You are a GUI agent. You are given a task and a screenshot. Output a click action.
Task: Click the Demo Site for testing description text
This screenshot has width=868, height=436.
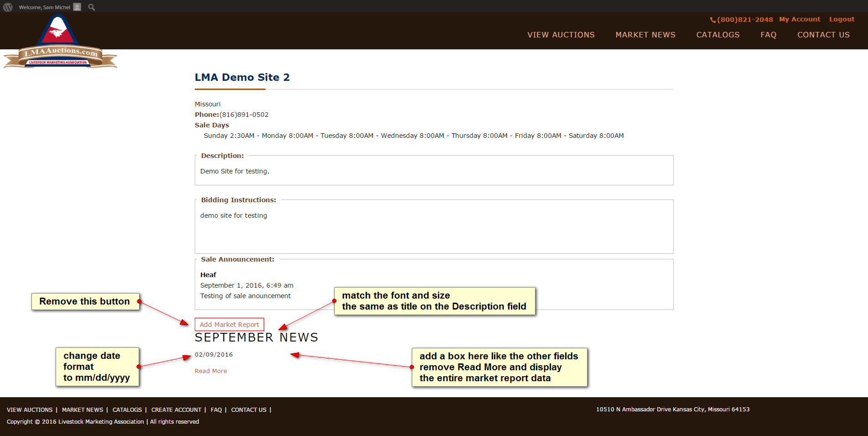pyautogui.click(x=235, y=171)
